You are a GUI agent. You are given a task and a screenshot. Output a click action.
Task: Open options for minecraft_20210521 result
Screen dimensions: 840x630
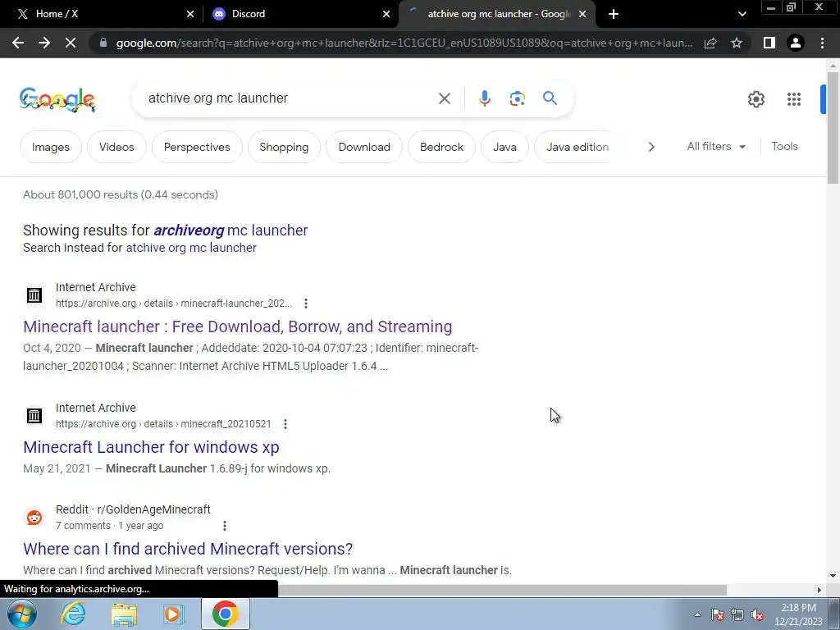click(x=285, y=424)
